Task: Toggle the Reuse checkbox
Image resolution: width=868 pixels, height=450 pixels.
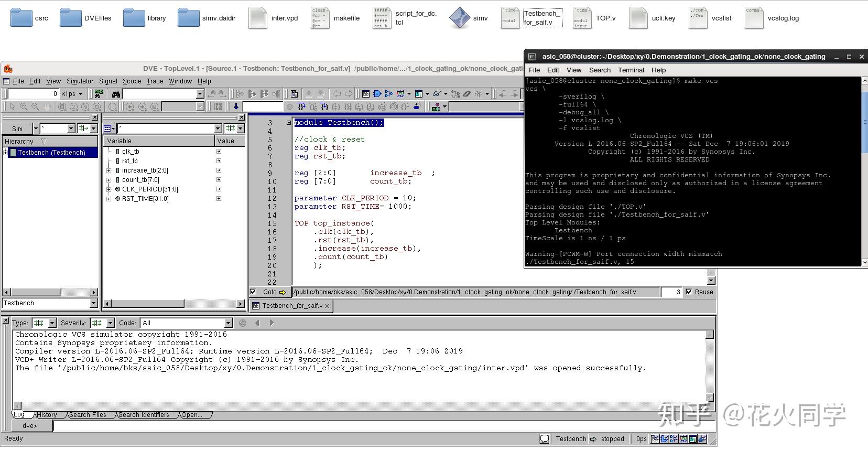Action: tap(689, 292)
